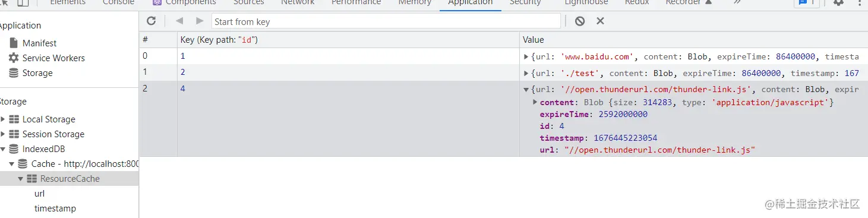Click the IndexedDB database icon

[x=14, y=149]
